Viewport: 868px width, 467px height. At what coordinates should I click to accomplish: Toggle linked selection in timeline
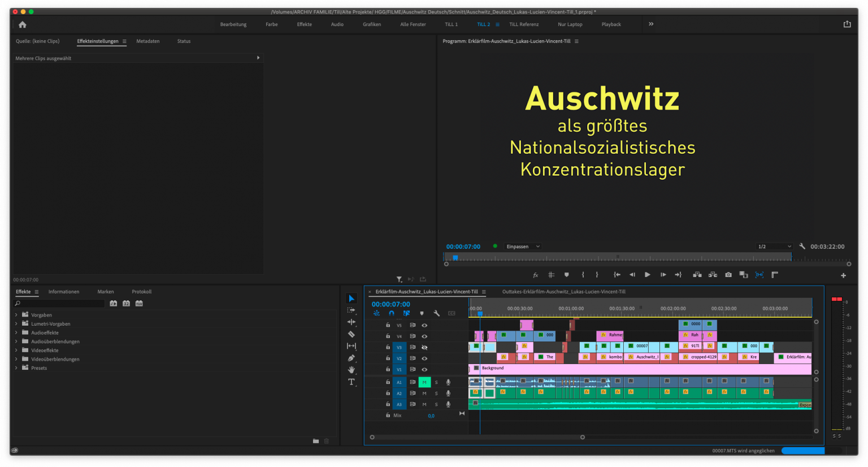coord(406,313)
